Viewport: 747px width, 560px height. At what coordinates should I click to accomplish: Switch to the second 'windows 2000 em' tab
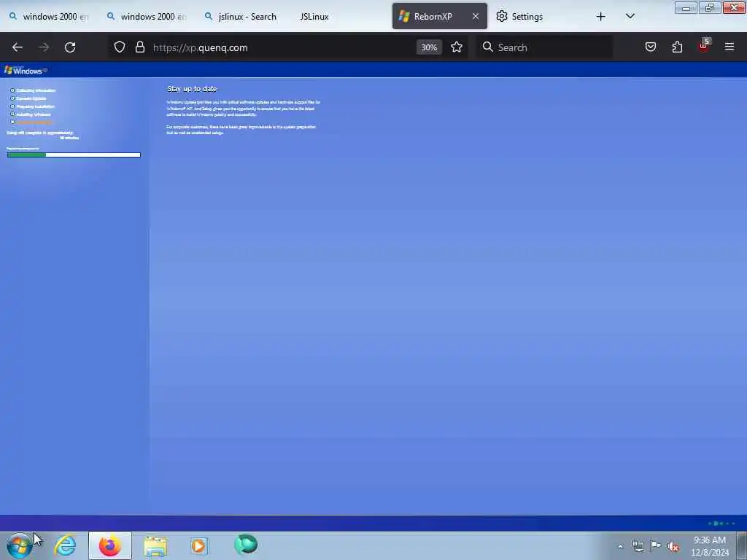[x=147, y=17]
